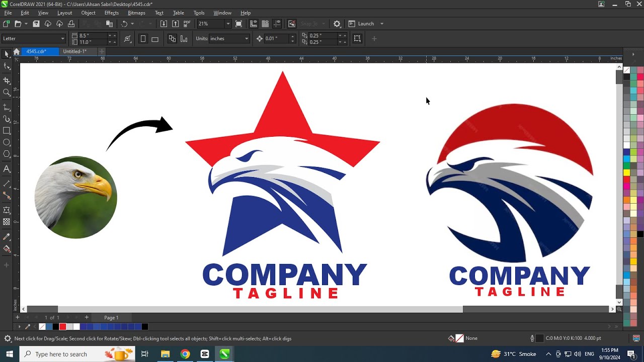The width and height of the screenshot is (644, 362).
Task: Toggle the snap off button
Action: pos(292,24)
